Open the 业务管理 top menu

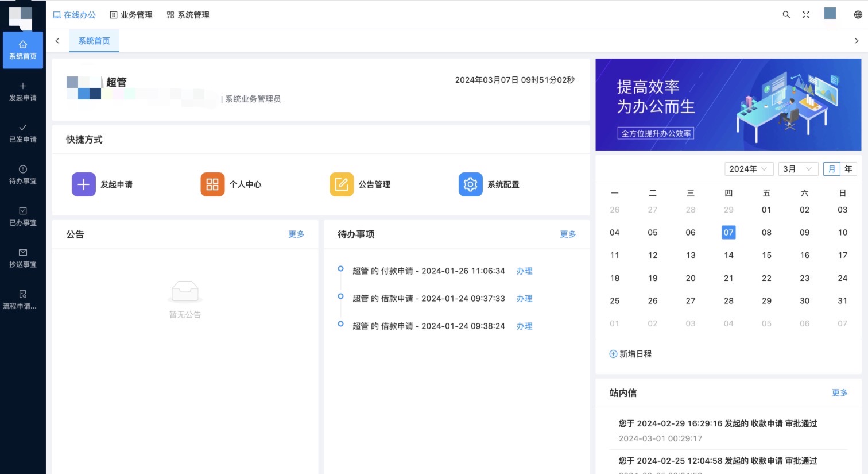click(x=131, y=15)
